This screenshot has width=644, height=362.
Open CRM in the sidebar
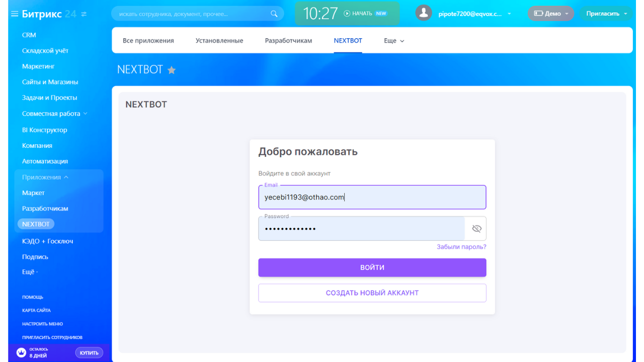(x=29, y=35)
